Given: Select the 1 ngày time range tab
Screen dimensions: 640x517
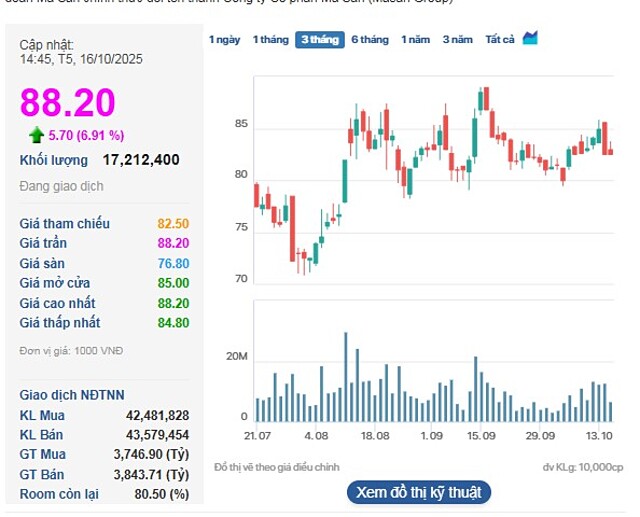Looking at the screenshot, I should (x=224, y=39).
